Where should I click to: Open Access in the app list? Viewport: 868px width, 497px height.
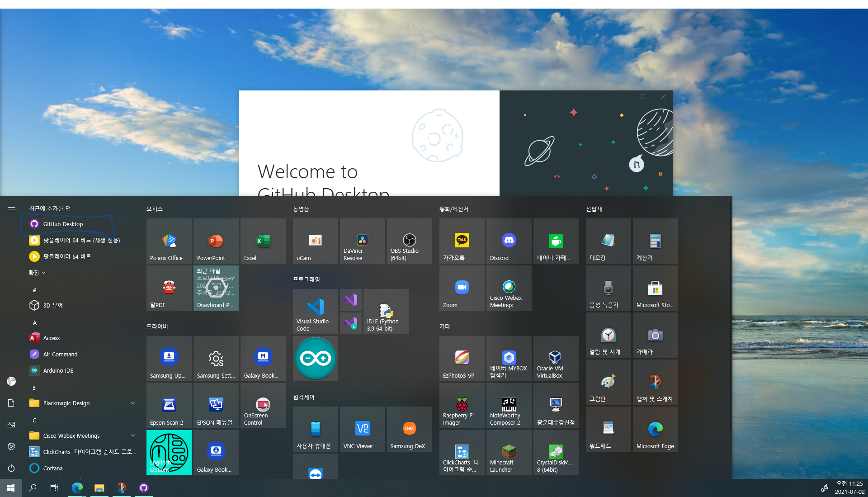81,338
